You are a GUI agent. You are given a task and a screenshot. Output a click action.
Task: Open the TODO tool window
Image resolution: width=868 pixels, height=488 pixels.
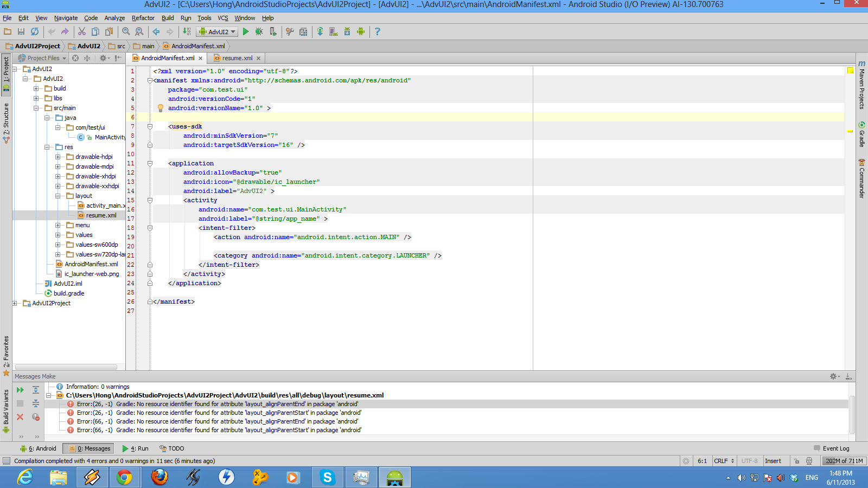coord(172,448)
